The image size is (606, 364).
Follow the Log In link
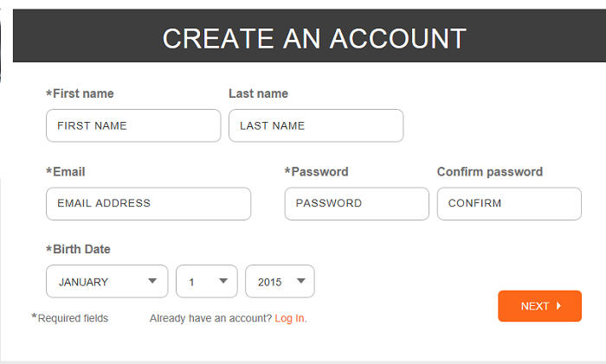(291, 318)
